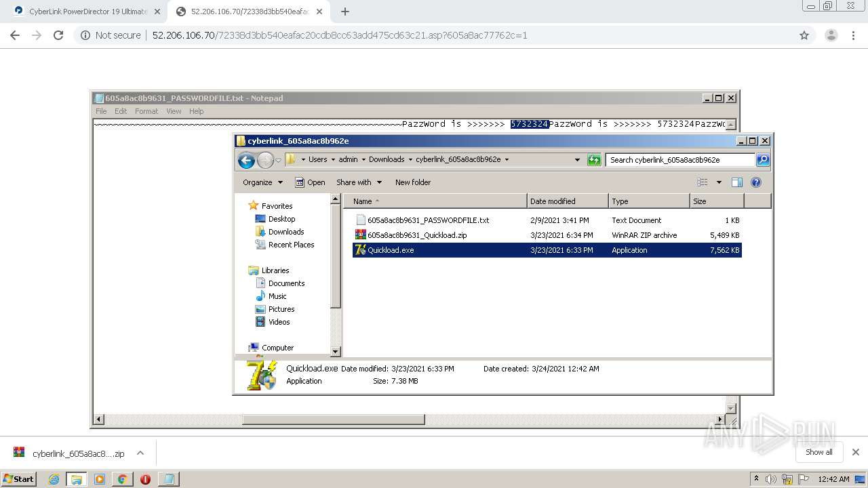The image size is (868, 488).
Task: Click Show all downloads button
Action: (x=818, y=452)
